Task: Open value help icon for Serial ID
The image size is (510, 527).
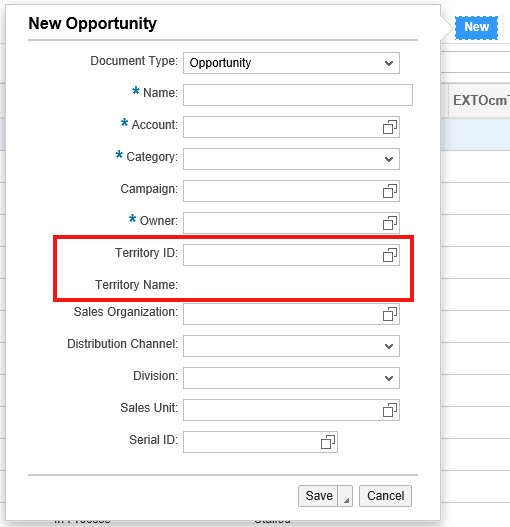Action: (328, 442)
